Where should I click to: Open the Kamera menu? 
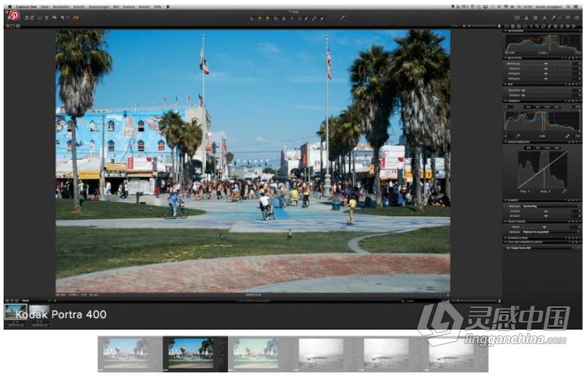coord(128,7)
